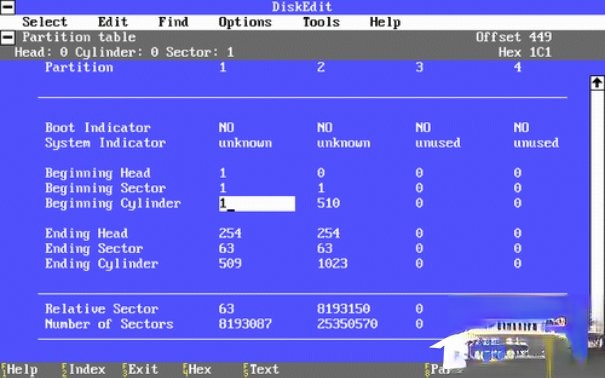
Task: Click Relative Sector value 8193150
Action: point(344,309)
